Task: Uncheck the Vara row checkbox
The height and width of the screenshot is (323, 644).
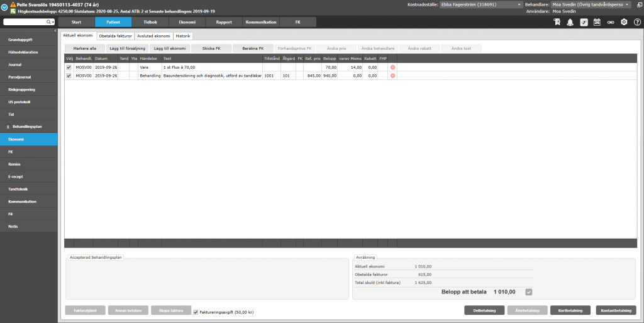Action: coord(69,67)
